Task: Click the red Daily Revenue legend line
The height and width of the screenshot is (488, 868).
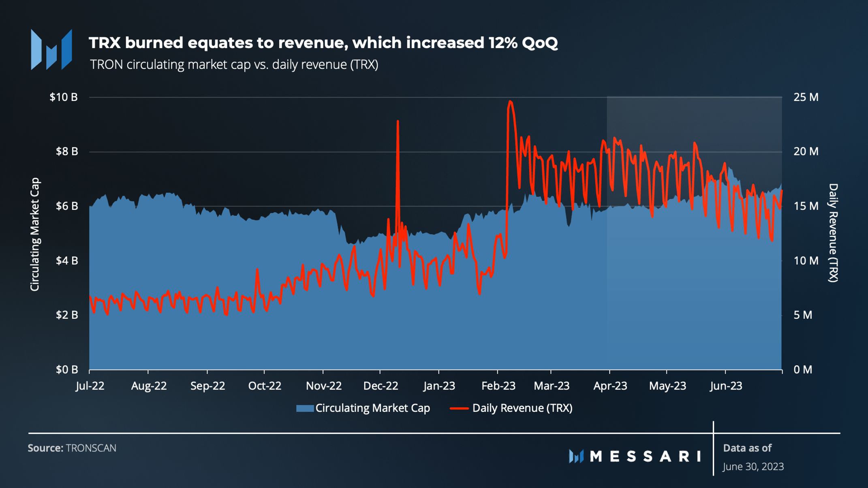Action: pos(459,408)
